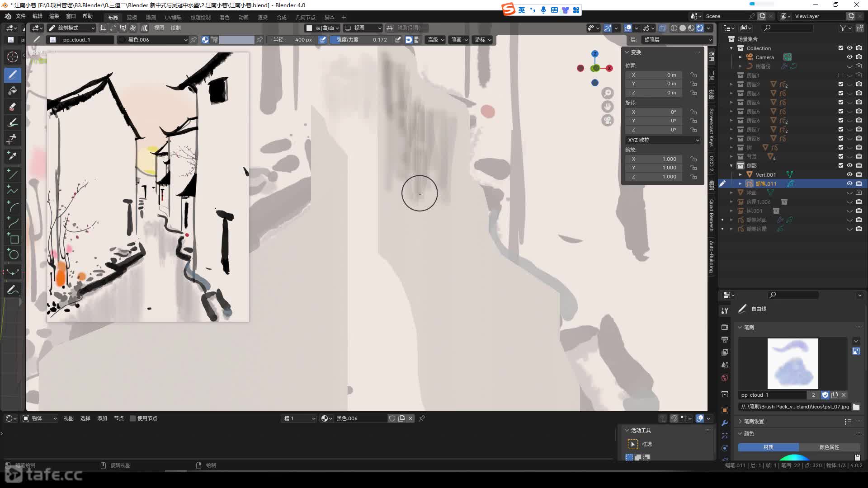The width and height of the screenshot is (868, 488).
Task: Select the Eyedropper tool
Action: pyautogui.click(x=13, y=155)
